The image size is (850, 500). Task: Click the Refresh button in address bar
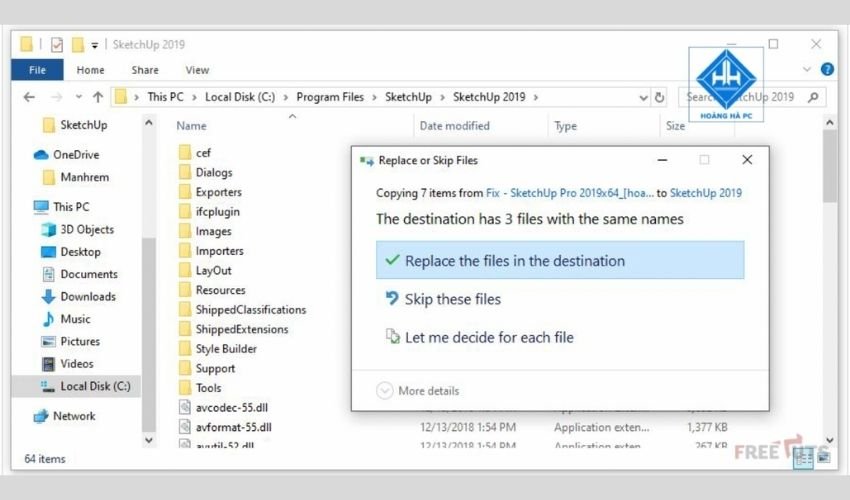(660, 97)
